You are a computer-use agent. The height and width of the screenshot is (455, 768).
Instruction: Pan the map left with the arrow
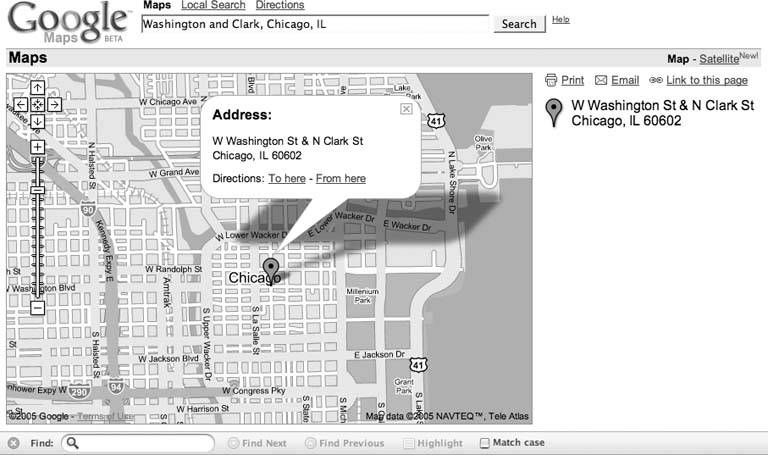(20, 104)
